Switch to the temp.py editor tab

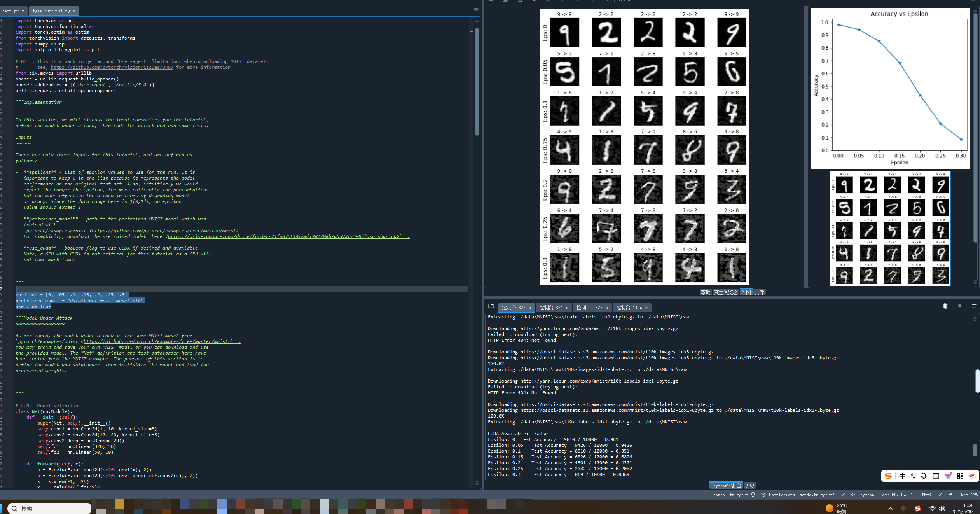coord(10,11)
